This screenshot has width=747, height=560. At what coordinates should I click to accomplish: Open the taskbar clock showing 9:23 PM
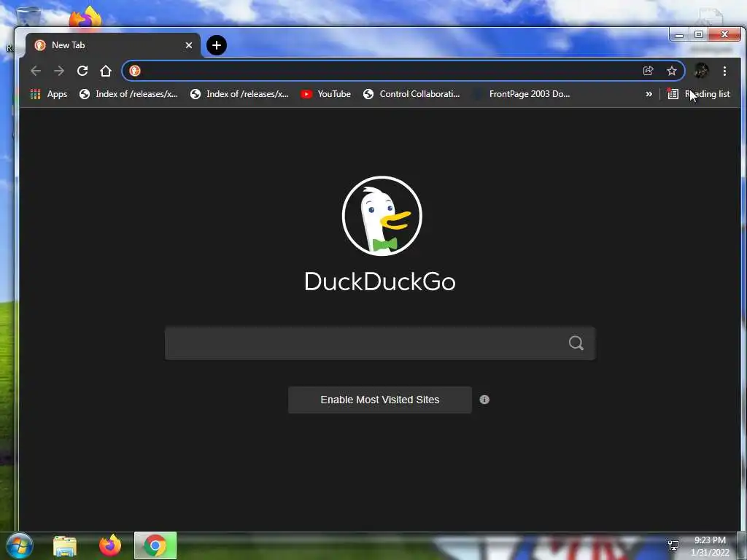click(x=710, y=546)
